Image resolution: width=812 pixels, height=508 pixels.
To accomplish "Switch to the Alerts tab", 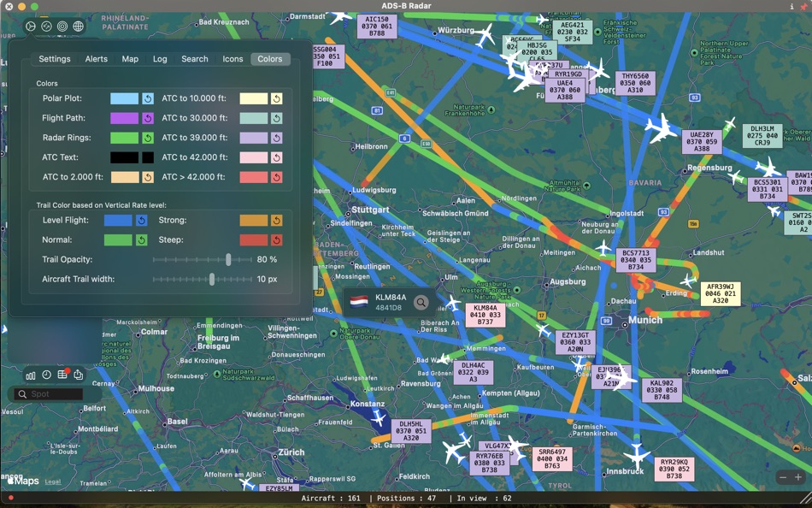I will (97, 59).
